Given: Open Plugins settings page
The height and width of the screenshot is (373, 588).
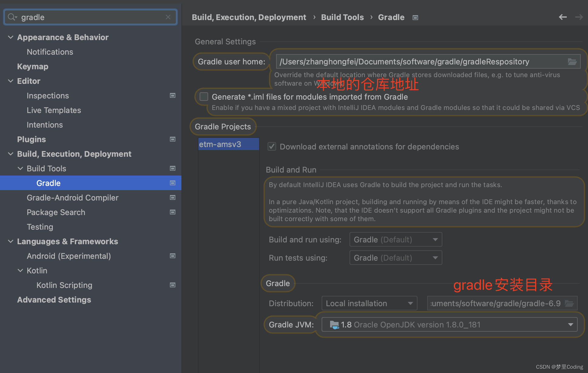Looking at the screenshot, I should point(31,139).
